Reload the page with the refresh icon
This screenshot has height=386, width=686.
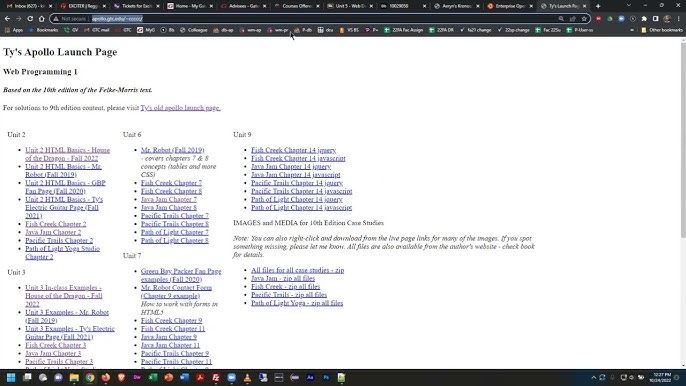(x=30, y=19)
